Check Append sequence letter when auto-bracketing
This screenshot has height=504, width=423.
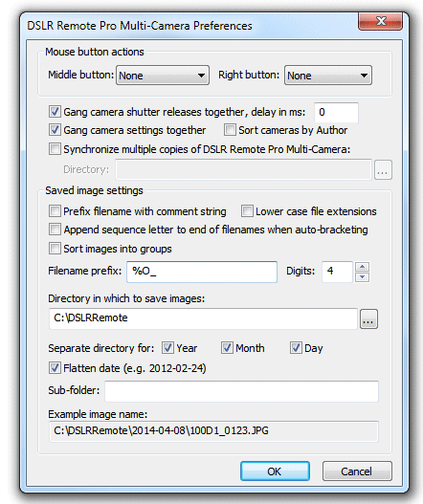tap(55, 230)
